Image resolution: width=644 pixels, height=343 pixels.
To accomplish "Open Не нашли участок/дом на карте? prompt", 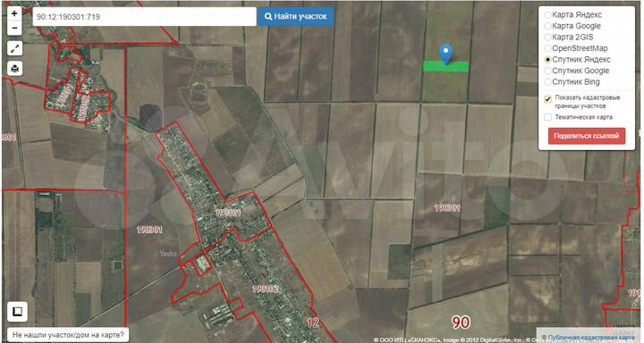I will point(68,335).
